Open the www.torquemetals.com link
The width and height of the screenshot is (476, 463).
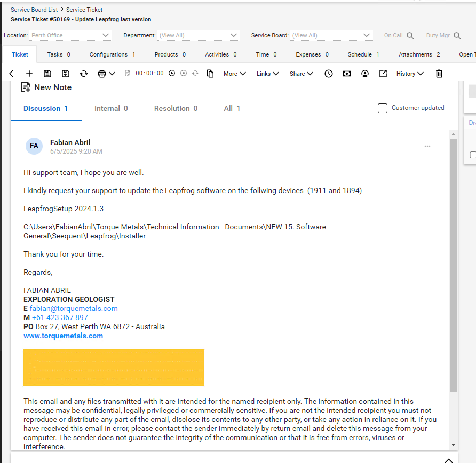point(63,336)
